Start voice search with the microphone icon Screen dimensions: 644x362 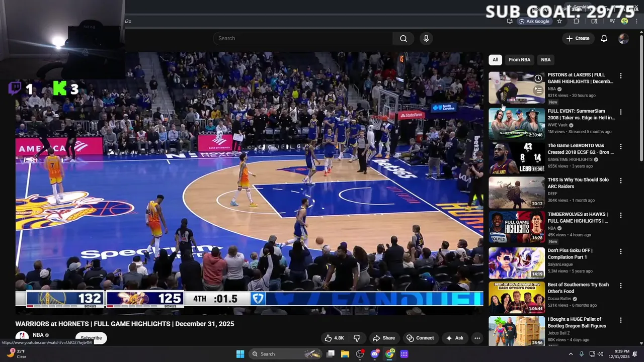(426, 38)
